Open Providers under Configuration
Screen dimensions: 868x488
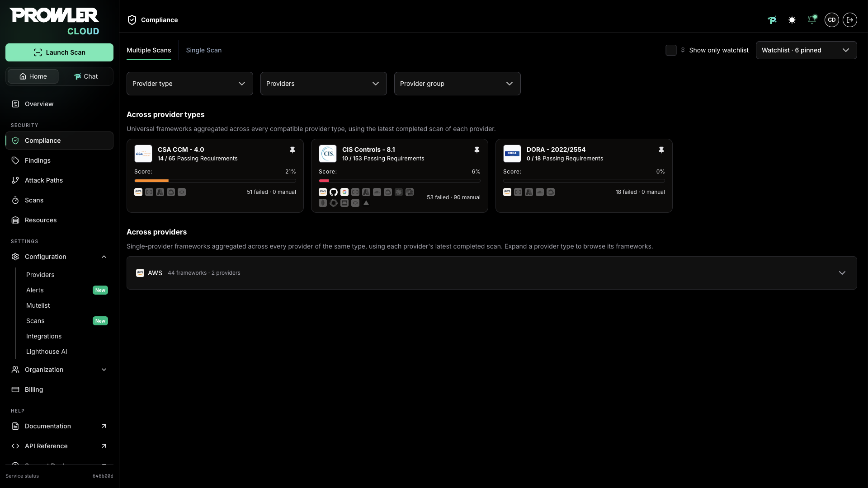40,275
